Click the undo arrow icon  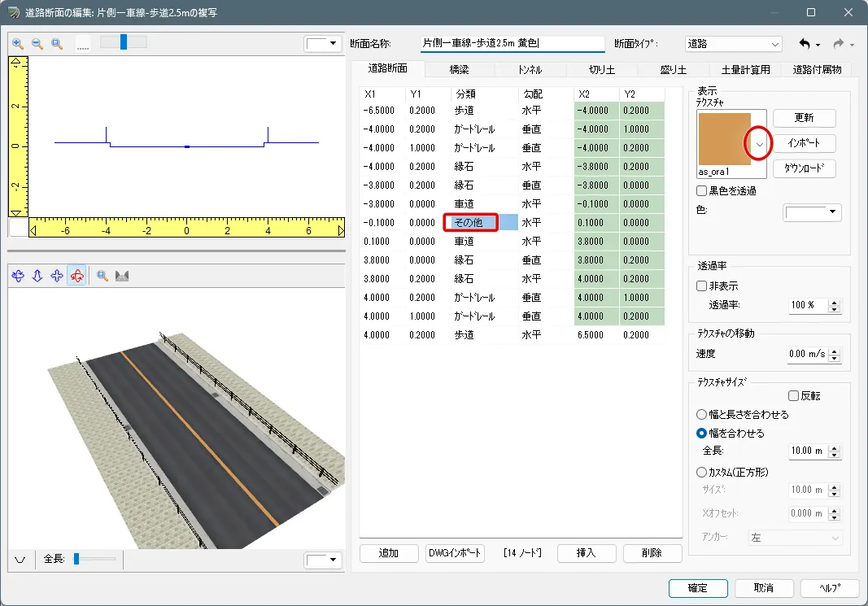click(x=805, y=44)
